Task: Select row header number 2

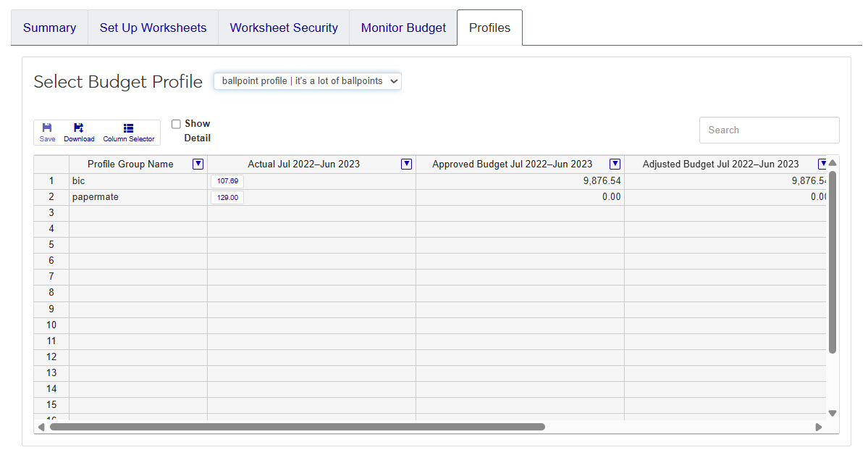Action: tap(51, 197)
